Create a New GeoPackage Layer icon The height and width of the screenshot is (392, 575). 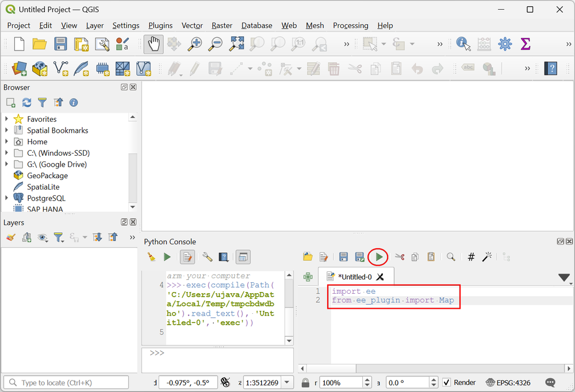tap(40, 68)
